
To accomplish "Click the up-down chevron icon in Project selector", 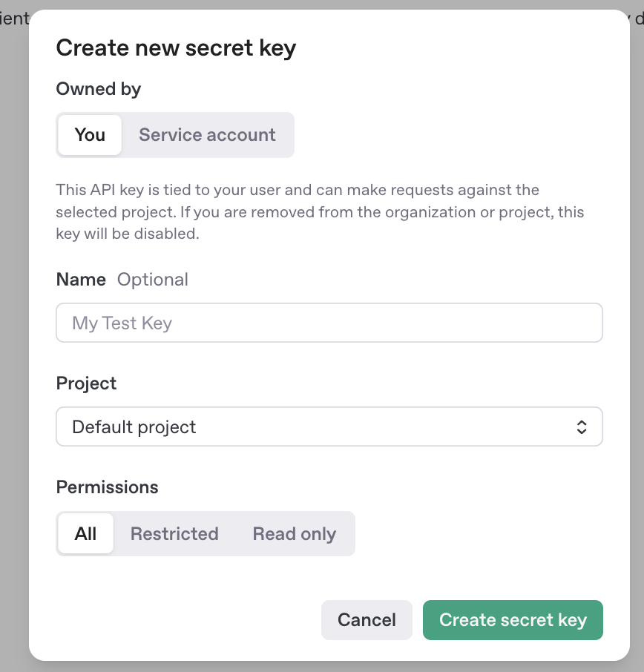I will pyautogui.click(x=582, y=427).
